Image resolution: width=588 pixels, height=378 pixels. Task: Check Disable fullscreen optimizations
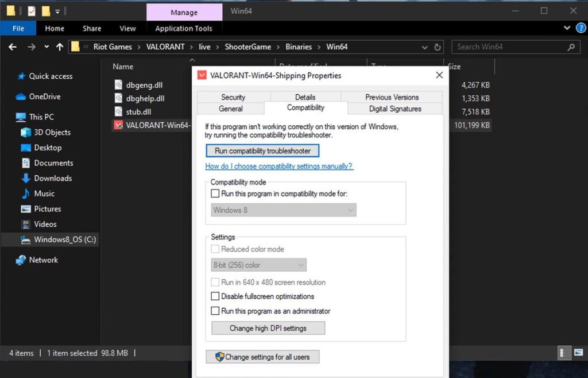215,296
